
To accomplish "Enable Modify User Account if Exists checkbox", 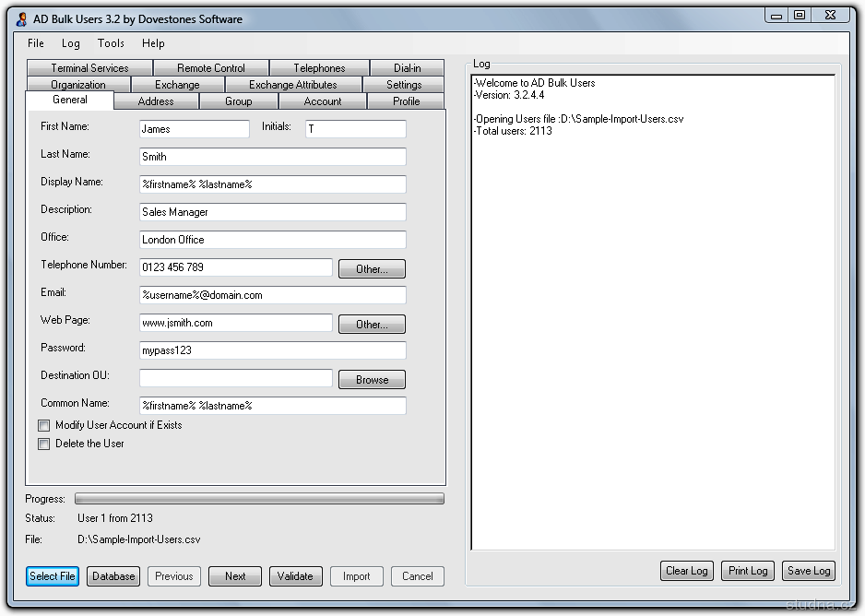I will pos(43,426).
